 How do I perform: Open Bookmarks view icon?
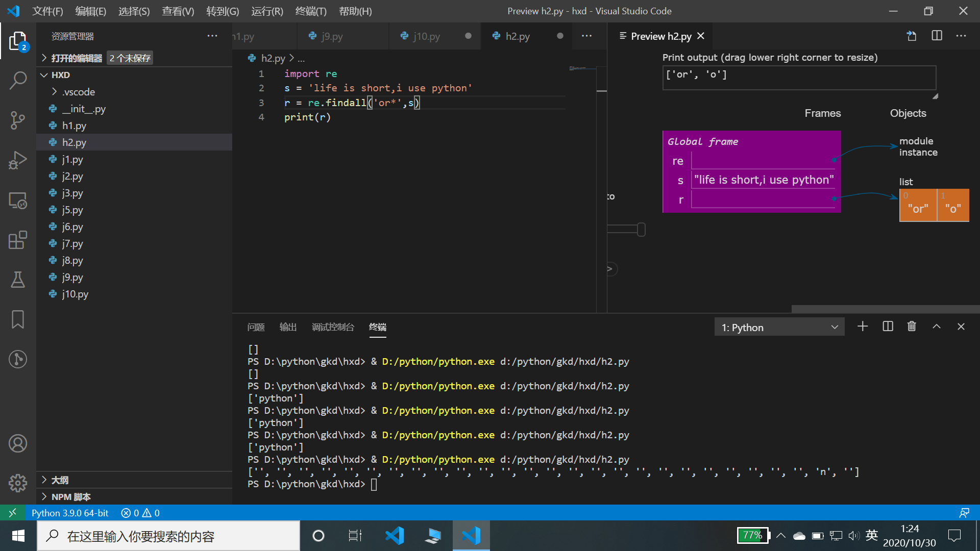(x=18, y=319)
